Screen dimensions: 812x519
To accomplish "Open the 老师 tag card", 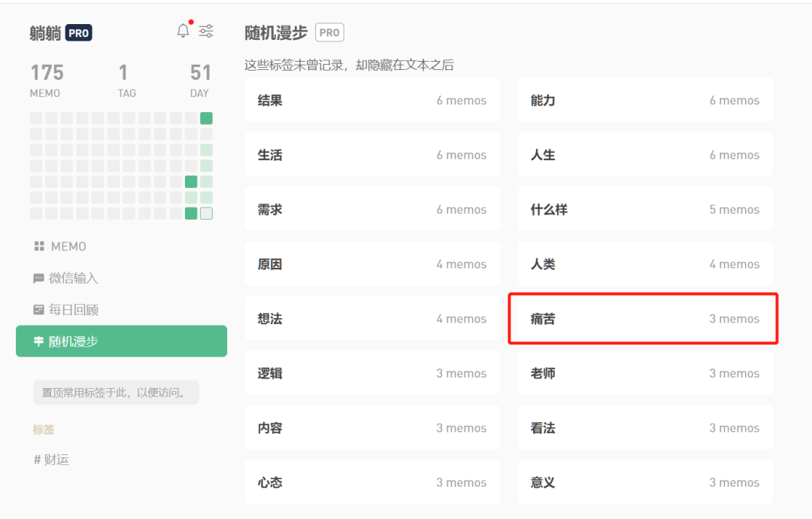I will click(x=645, y=373).
